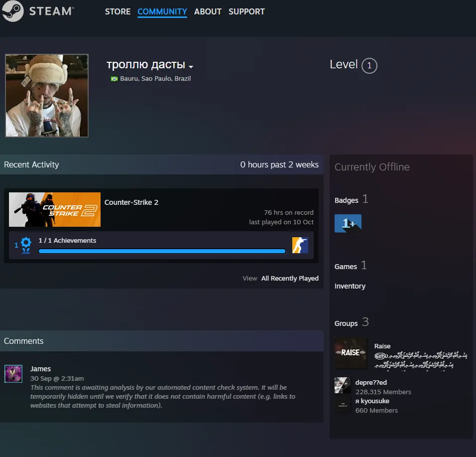Click the 'Bauru, Sao Paulo, Brazil' location text

[x=155, y=78]
